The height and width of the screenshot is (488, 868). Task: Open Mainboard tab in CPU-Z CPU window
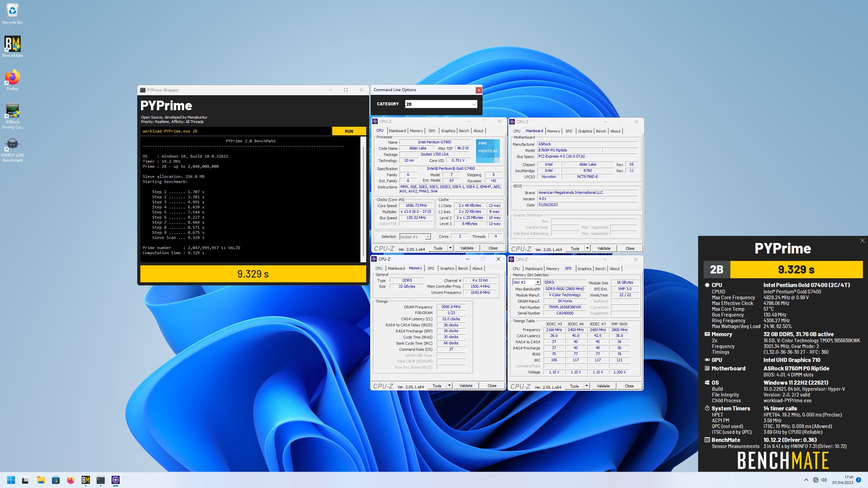pos(397,131)
